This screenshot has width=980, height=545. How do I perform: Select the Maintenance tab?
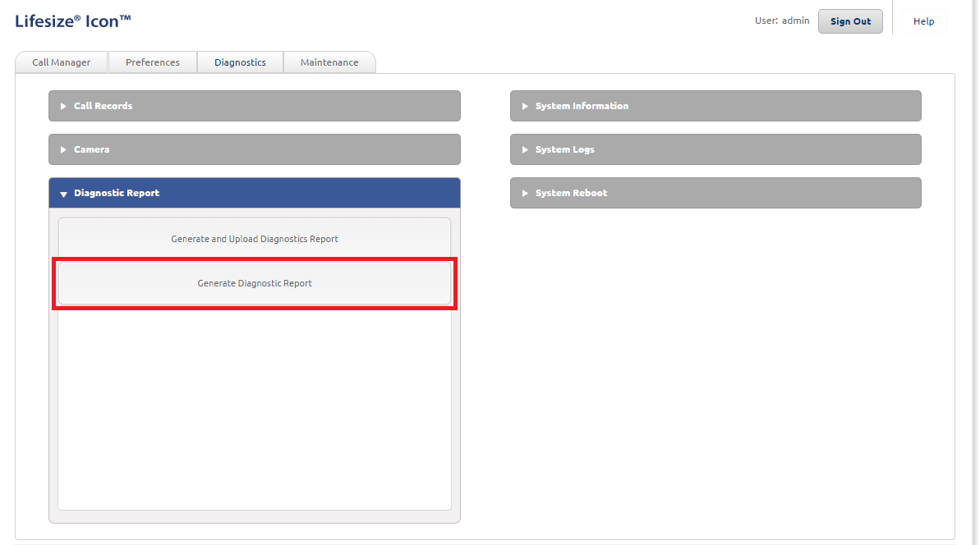[x=329, y=62]
